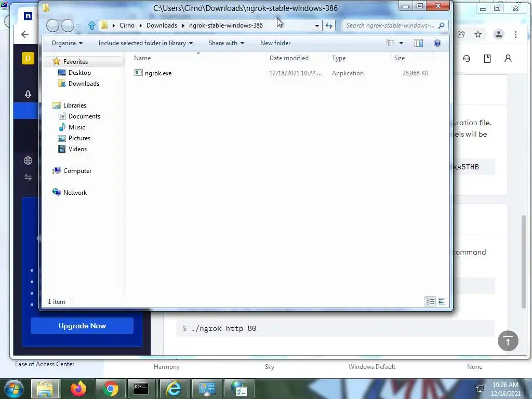The height and width of the screenshot is (399, 532).
Task: Expand the arrow after Downloads in breadcrumb
Action: (x=183, y=25)
